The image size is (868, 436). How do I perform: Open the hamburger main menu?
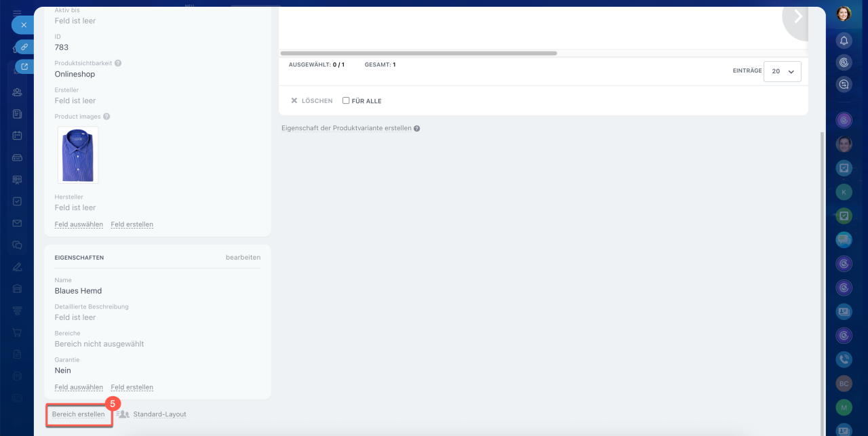pos(17,13)
